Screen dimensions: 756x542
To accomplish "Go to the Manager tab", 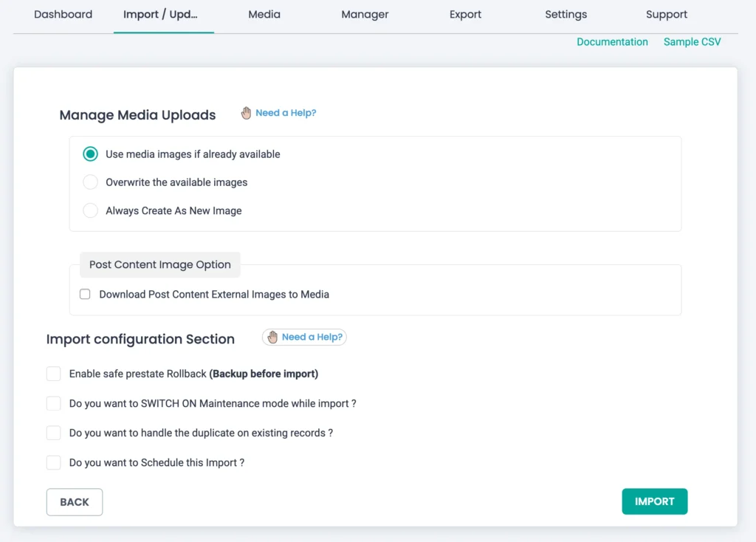I will click(x=365, y=15).
